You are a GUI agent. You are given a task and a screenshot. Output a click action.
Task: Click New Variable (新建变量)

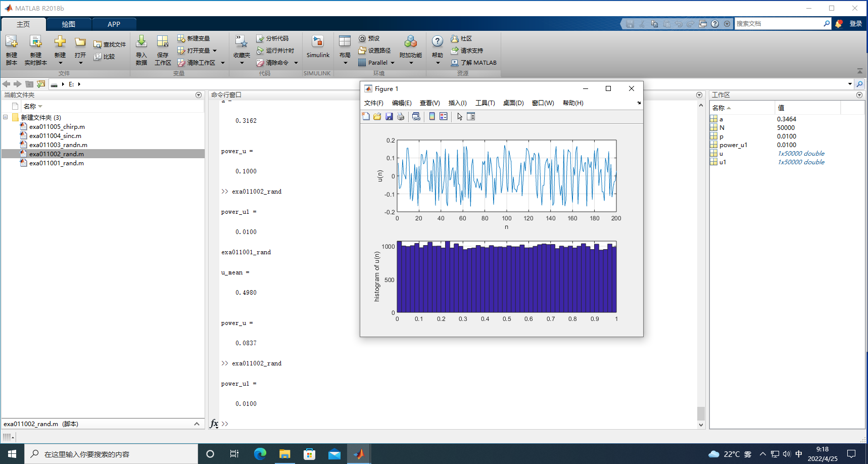pyautogui.click(x=194, y=38)
